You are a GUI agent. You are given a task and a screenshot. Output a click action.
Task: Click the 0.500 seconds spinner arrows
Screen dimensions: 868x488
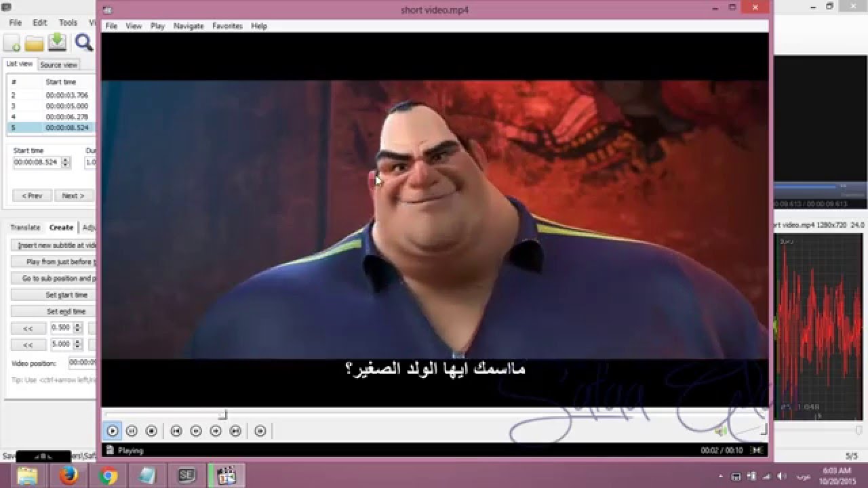point(77,327)
